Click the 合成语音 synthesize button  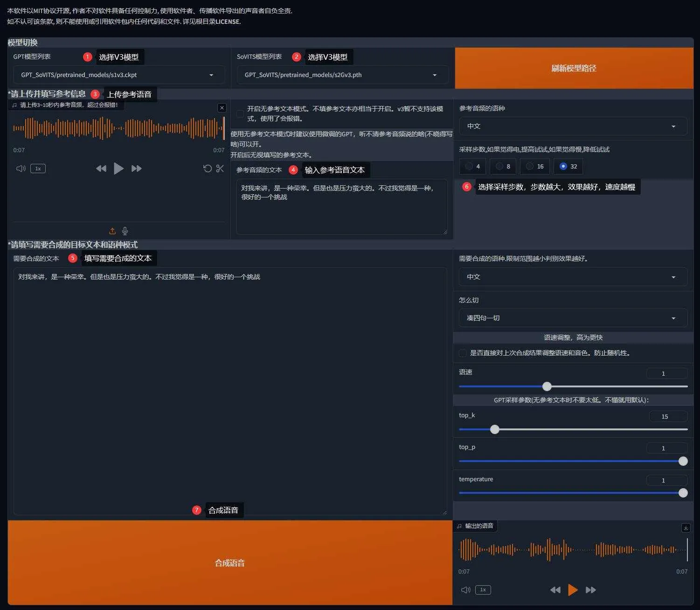230,563
